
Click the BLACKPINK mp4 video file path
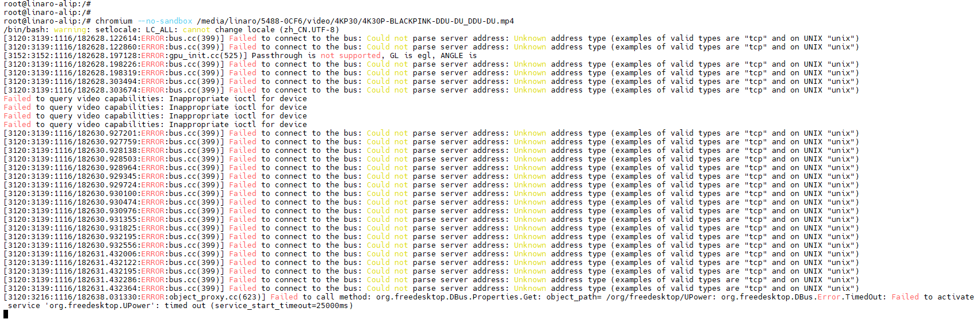click(x=355, y=21)
